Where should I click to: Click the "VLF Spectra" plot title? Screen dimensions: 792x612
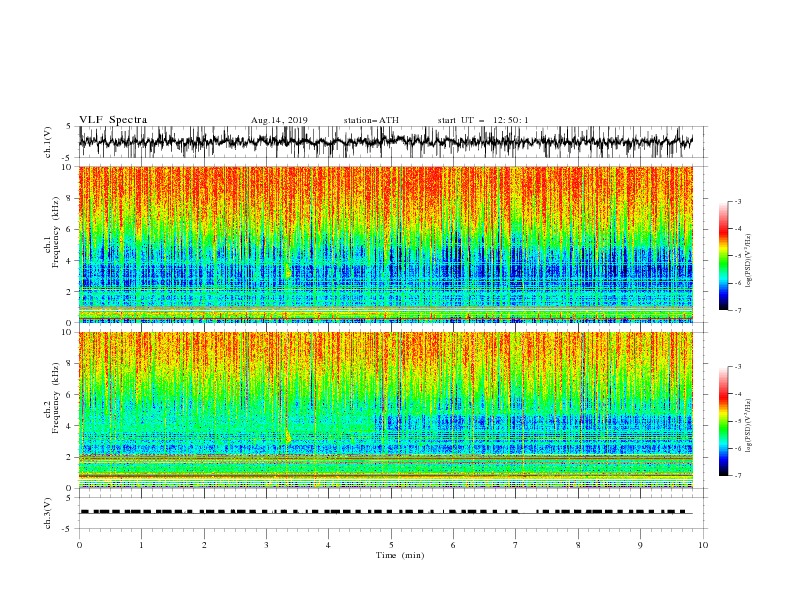113,120
